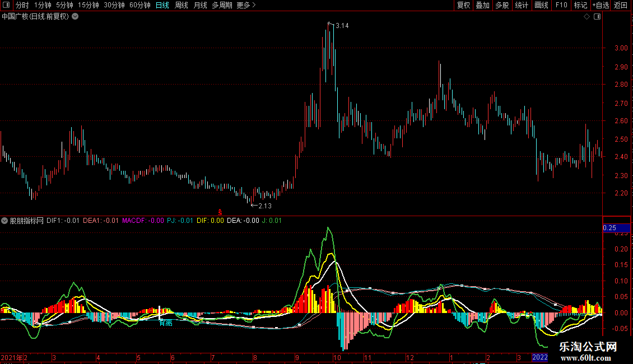The height and width of the screenshot is (364, 633).
Task: Click the 股朋指标网 indicator name
Action: point(27,221)
